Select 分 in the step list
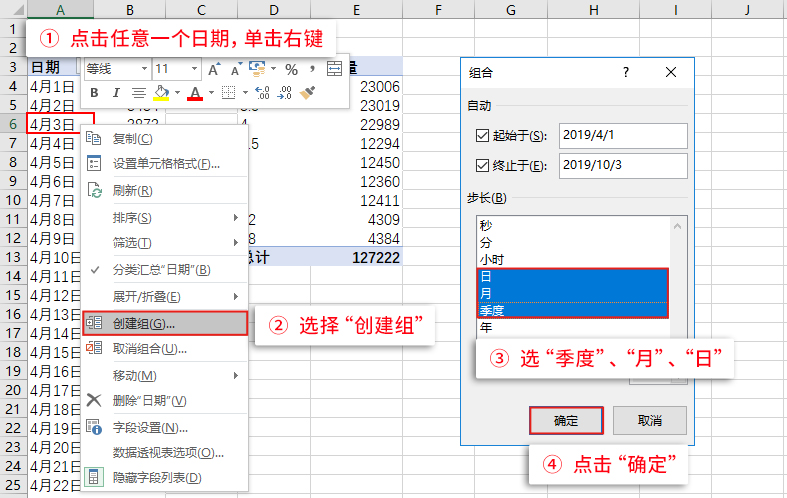 pyautogui.click(x=573, y=242)
